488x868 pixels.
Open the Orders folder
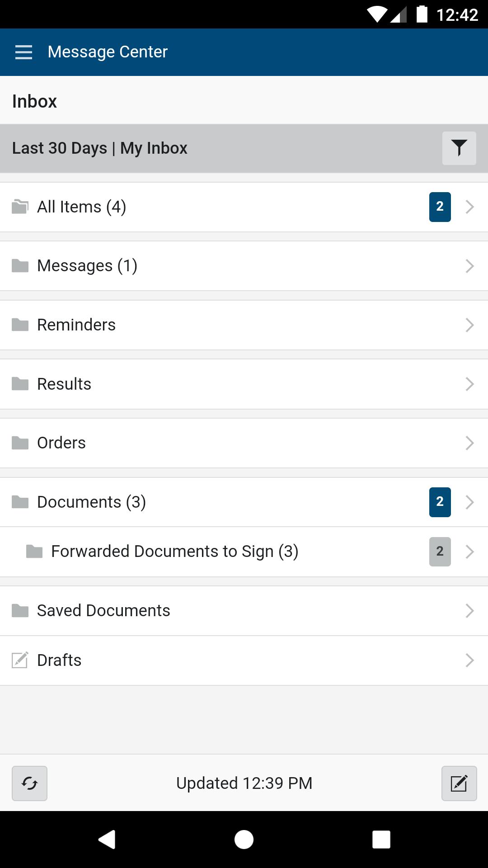(x=61, y=443)
